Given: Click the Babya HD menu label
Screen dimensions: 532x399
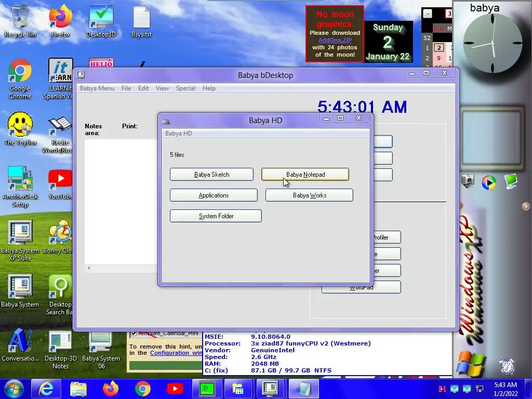Looking at the screenshot, I should point(179,134).
